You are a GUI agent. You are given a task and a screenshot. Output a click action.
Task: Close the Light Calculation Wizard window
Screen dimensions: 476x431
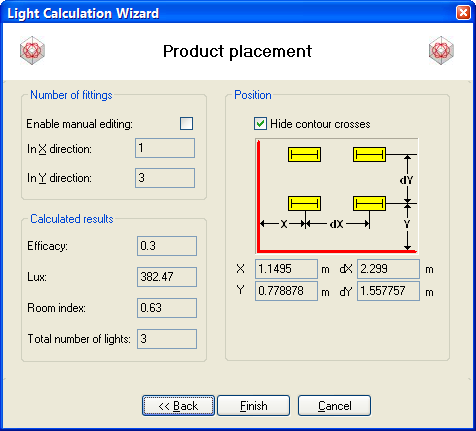pyautogui.click(x=463, y=13)
